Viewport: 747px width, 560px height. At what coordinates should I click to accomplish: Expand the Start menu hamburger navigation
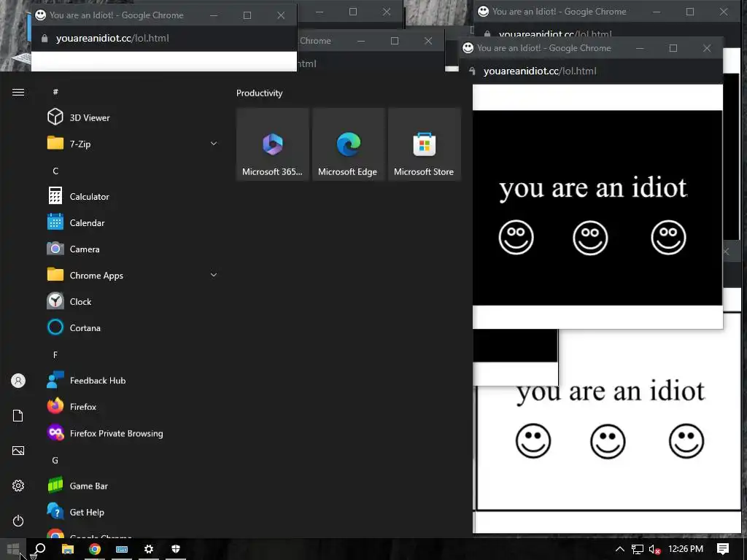18,92
